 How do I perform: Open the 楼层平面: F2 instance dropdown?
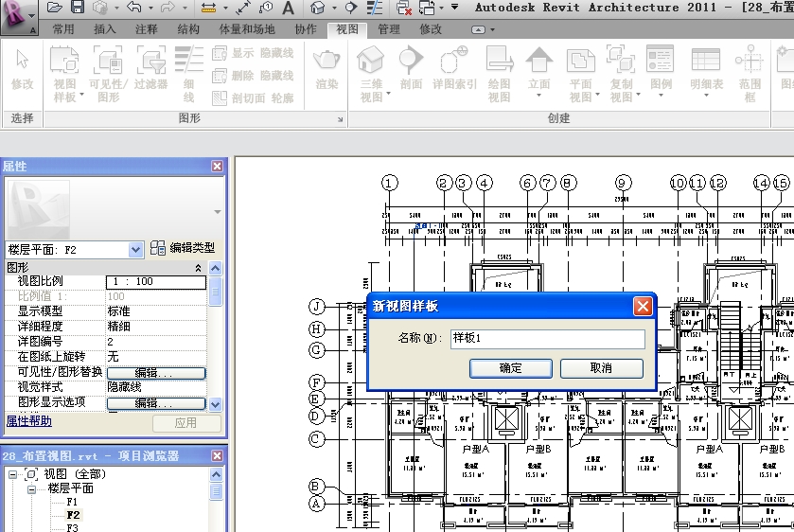point(135,250)
